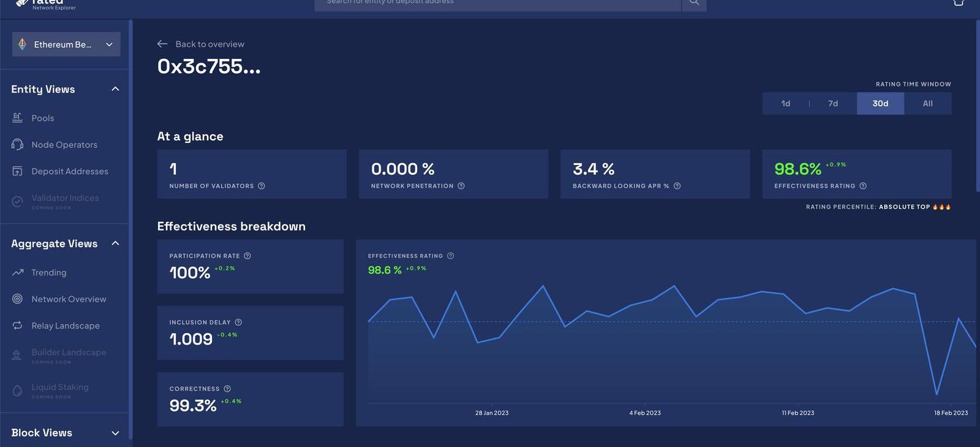Click the search magnifier icon
980x447 pixels.
tap(694, 3)
